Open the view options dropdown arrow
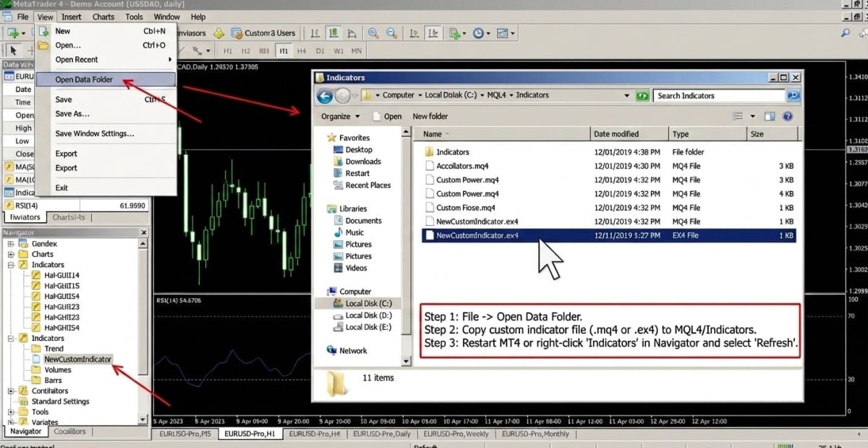This screenshot has width=868, height=448. [752, 116]
